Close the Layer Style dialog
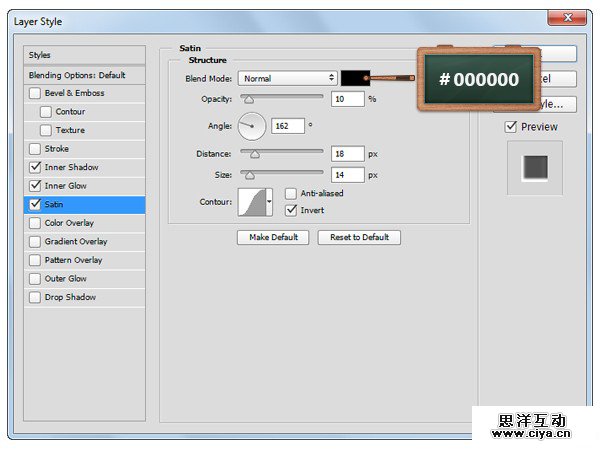Screen dimensions: 600x449 pyautogui.click(x=567, y=18)
